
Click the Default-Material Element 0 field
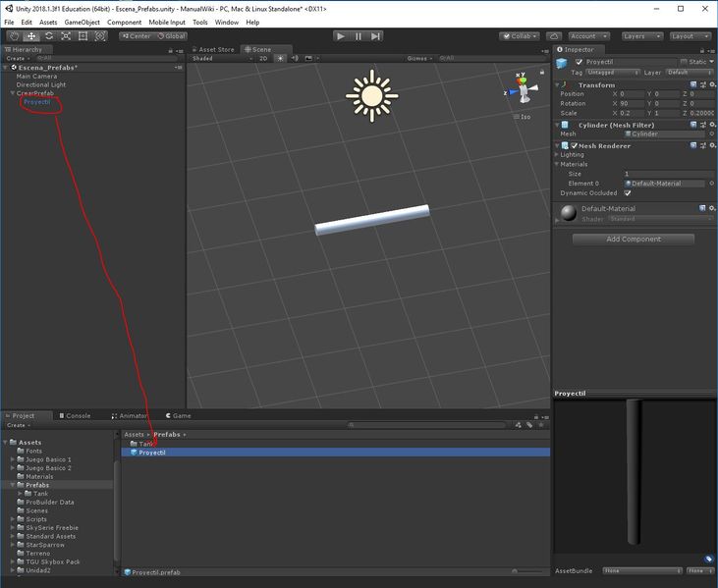pyautogui.click(x=664, y=184)
